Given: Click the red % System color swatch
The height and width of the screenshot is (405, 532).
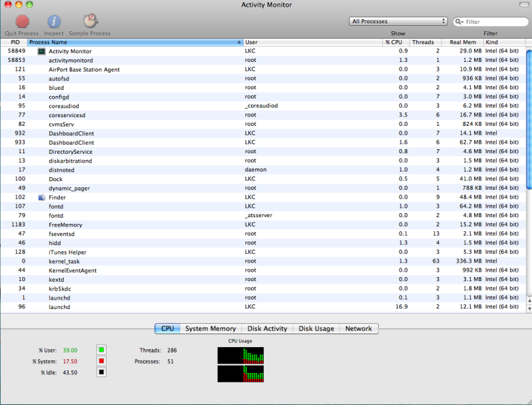Looking at the screenshot, I should [x=101, y=361].
